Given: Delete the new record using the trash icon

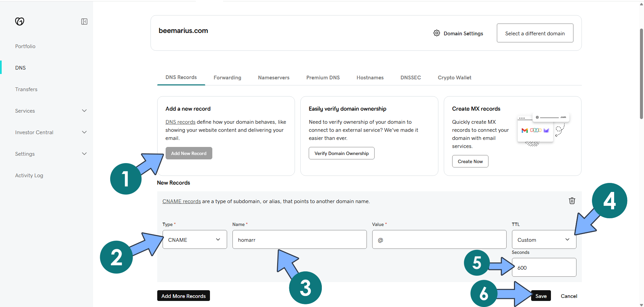Looking at the screenshot, I should click(x=572, y=201).
